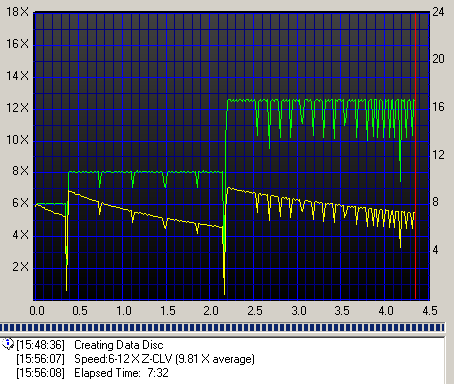This screenshot has height=384, width=454.
Task: Click the 1.5 mark on horizontal axis
Action: (167, 311)
